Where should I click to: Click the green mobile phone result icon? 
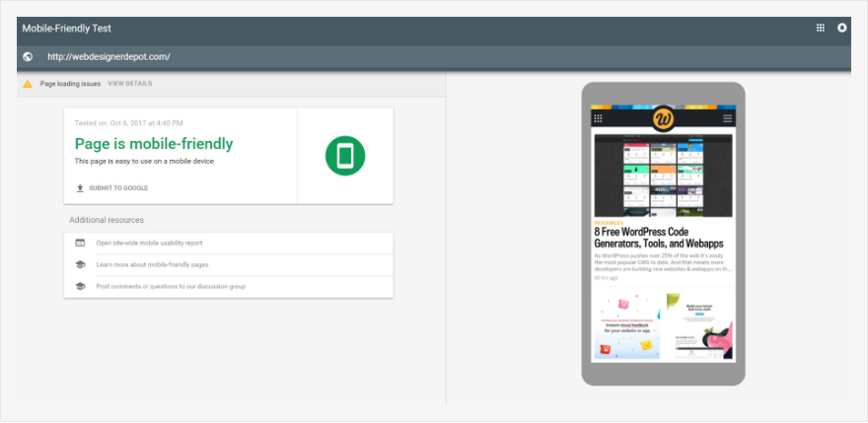click(x=345, y=156)
